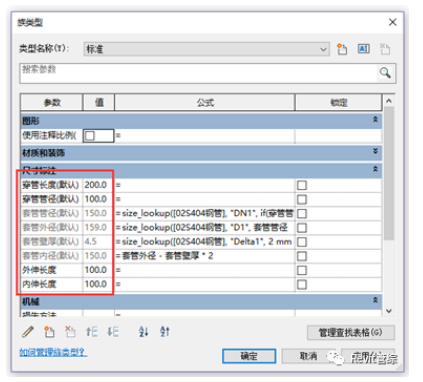The height and width of the screenshot is (382, 423).
Task: Click the formula containing "Delta1"
Action: tap(205, 242)
